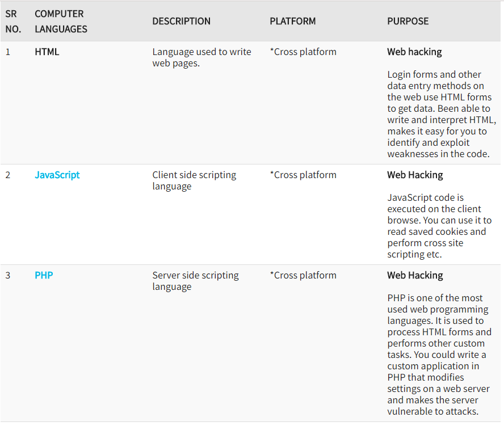This screenshot has width=504, height=426.
Task: Click the PHP purpose paragraph text
Action: click(438, 355)
